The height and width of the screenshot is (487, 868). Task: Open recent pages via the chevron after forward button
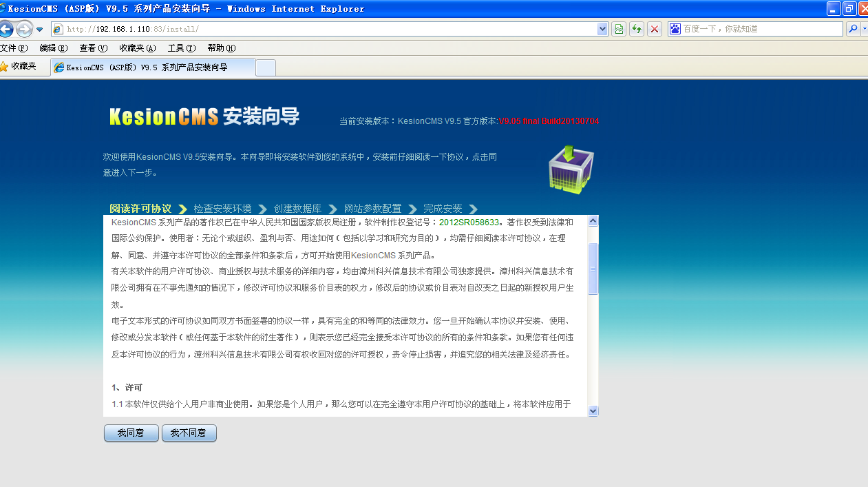point(39,28)
